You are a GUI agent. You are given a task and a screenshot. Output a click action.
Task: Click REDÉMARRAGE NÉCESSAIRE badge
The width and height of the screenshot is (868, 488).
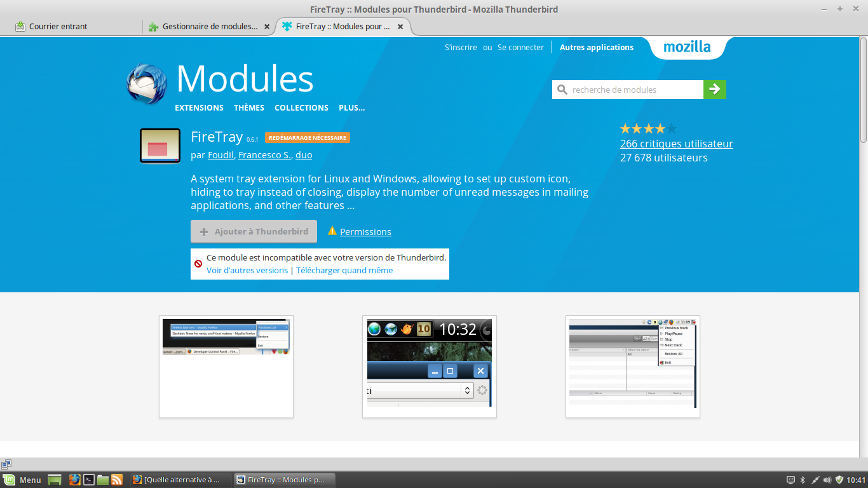click(308, 138)
